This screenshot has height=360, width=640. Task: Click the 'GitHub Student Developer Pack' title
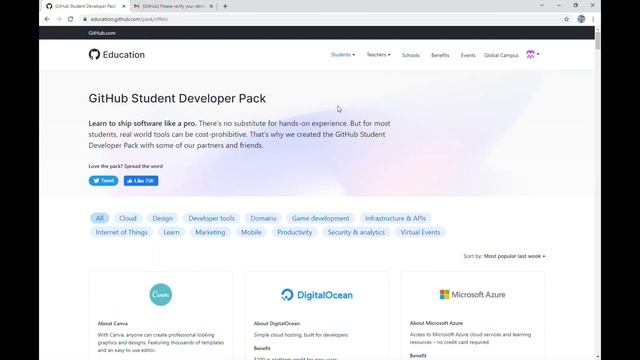pos(177,98)
